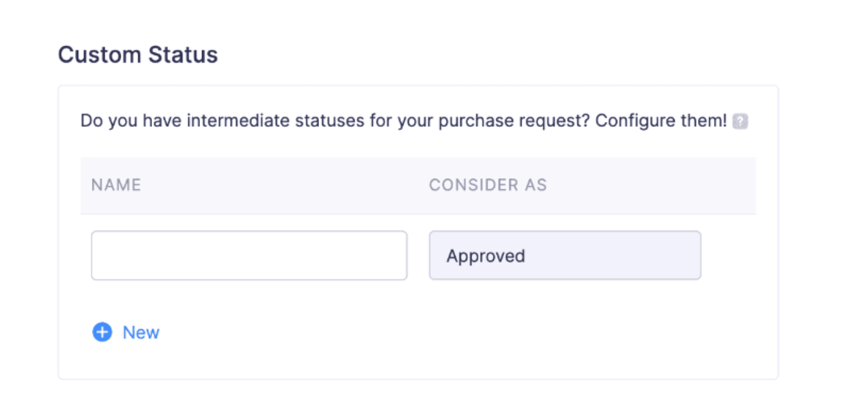Hit the circular plus icon below the table
Screen dimensions: 868x395
point(101,332)
